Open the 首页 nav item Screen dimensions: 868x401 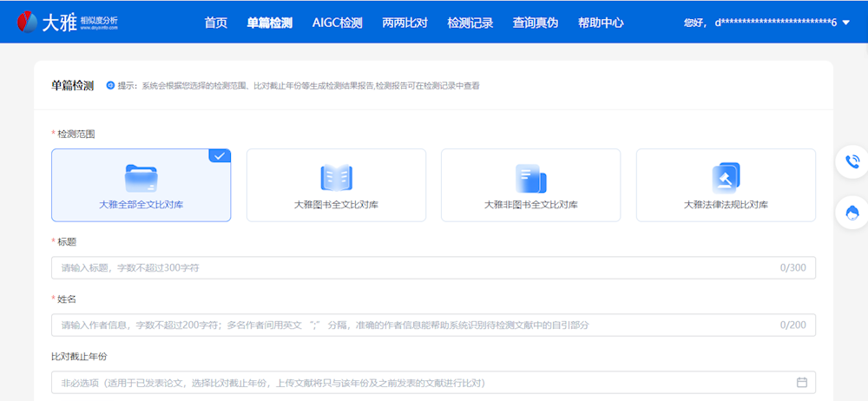point(215,23)
